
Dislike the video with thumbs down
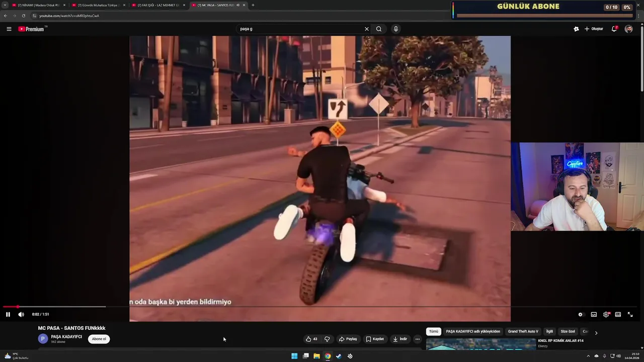coord(327,339)
